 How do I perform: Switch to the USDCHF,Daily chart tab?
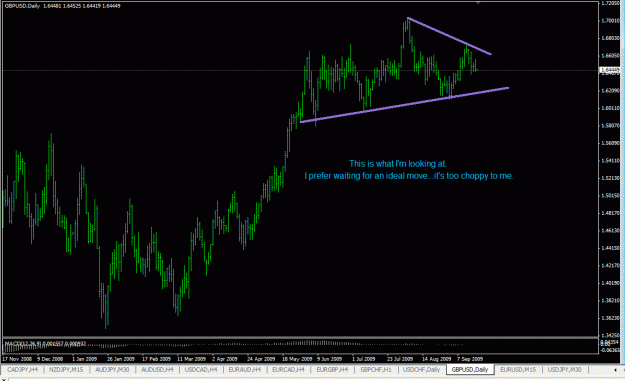click(421, 370)
